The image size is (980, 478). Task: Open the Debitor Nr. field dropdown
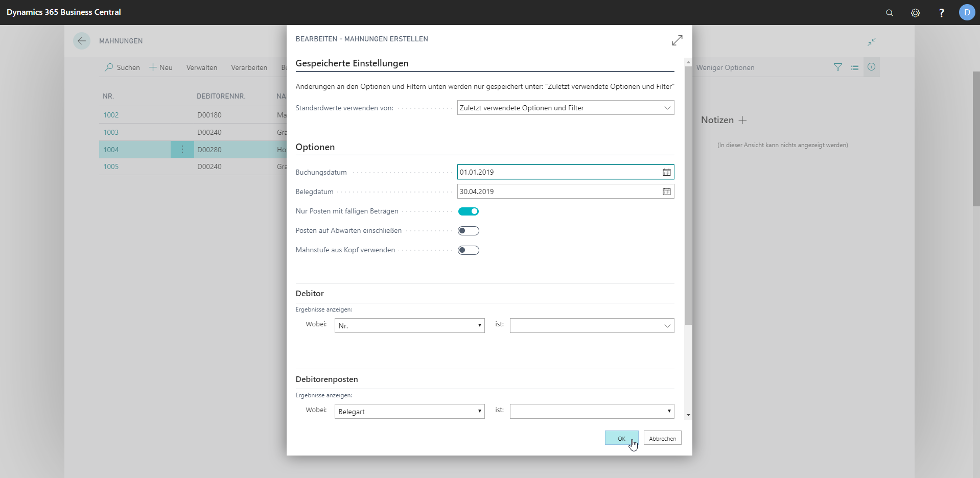409,326
